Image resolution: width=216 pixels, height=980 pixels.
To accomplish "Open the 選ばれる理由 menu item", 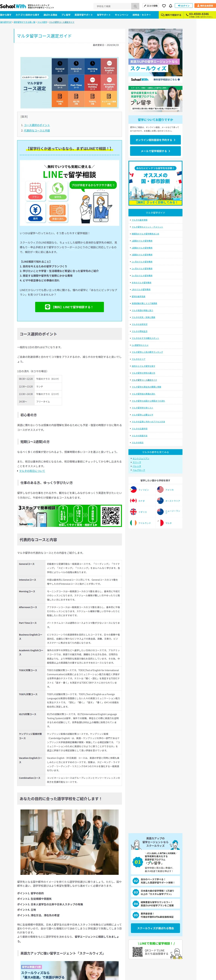I will 50,15.
